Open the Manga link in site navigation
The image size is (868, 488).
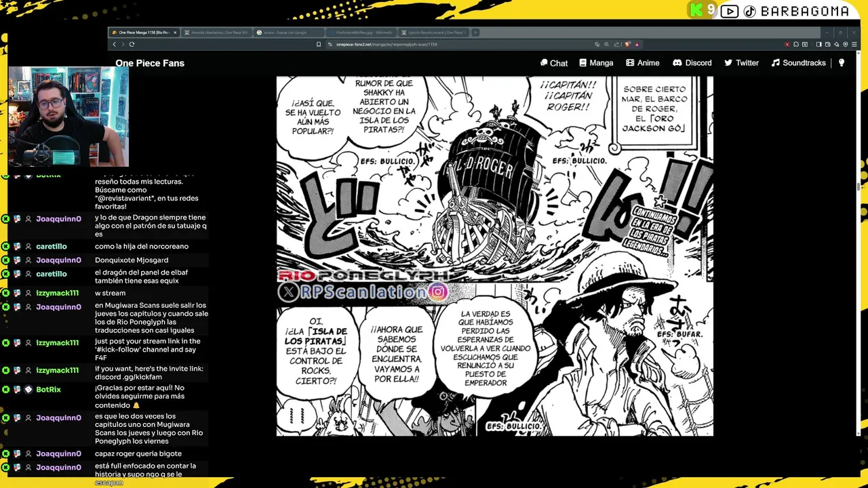point(596,63)
